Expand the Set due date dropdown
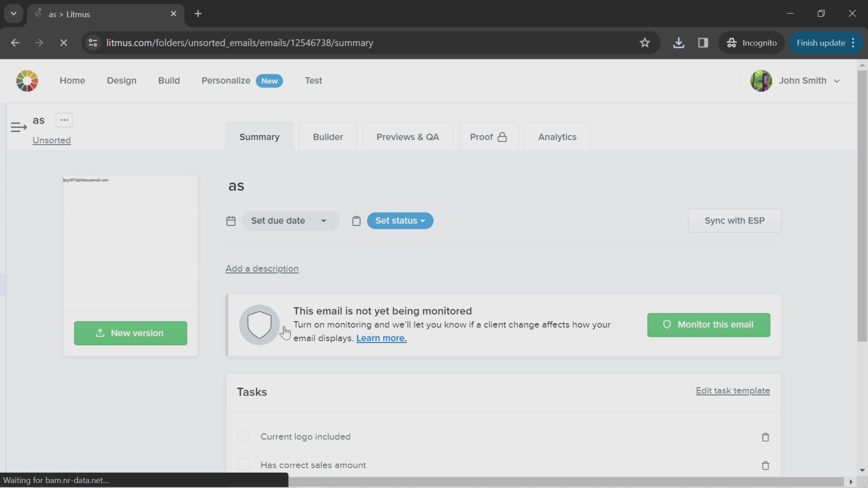Image resolution: width=868 pixels, height=488 pixels. coord(323,221)
